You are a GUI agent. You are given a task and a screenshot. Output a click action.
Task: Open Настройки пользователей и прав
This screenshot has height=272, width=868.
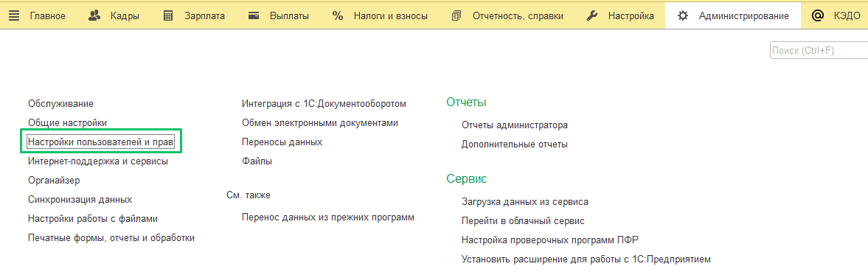[101, 142]
